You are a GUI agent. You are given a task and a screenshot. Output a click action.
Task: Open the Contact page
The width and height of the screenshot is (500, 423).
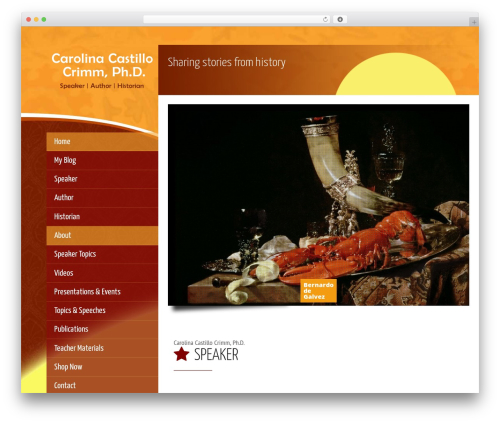click(102, 385)
